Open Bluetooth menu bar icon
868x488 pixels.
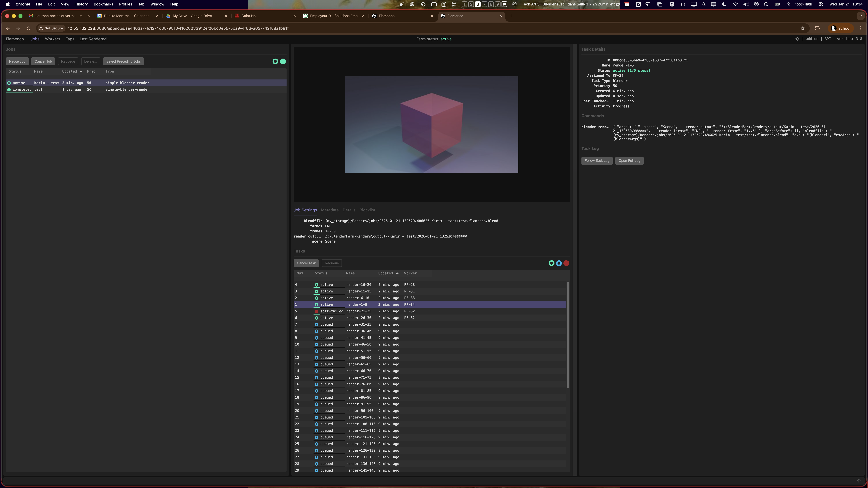pos(788,4)
